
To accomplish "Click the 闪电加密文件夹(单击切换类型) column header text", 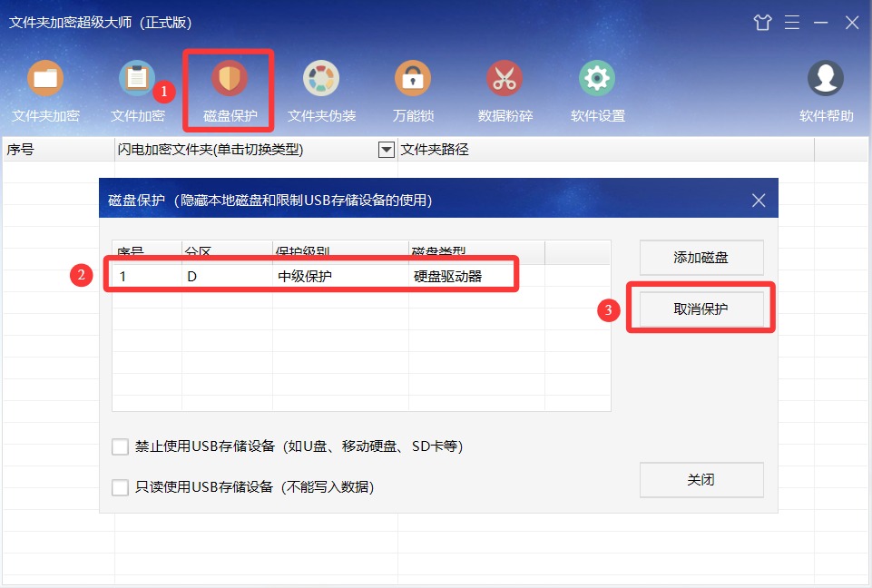I will point(211,149).
